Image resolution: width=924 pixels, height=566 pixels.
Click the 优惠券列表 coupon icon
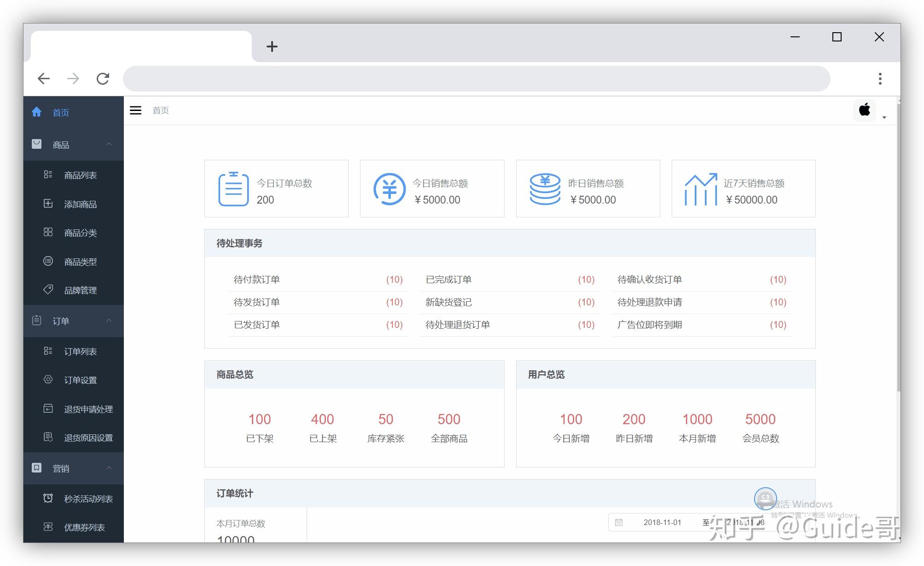point(48,527)
